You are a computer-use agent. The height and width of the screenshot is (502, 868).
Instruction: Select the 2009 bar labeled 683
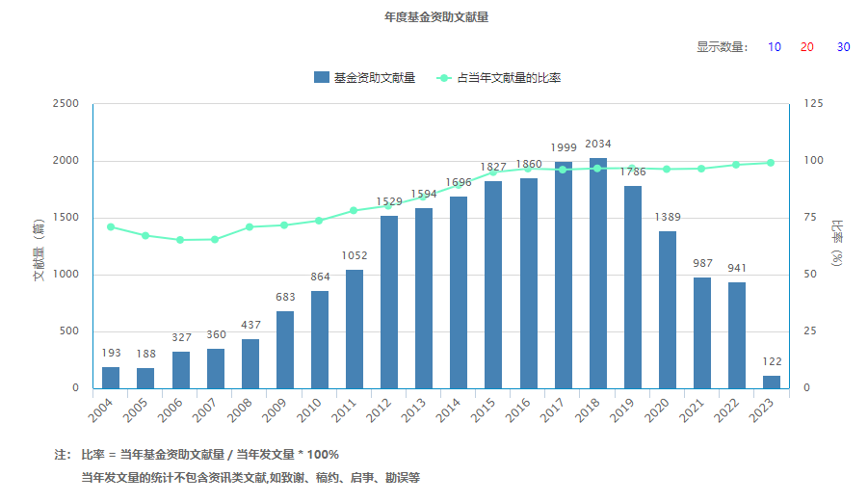(285, 350)
